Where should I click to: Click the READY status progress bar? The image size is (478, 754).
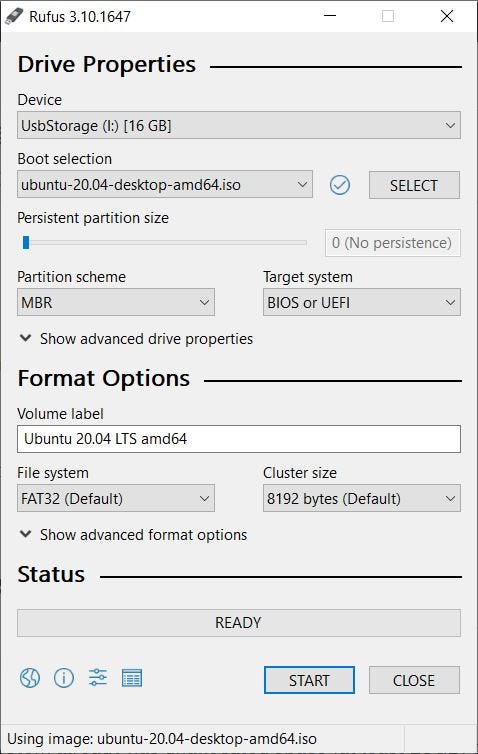(x=239, y=623)
